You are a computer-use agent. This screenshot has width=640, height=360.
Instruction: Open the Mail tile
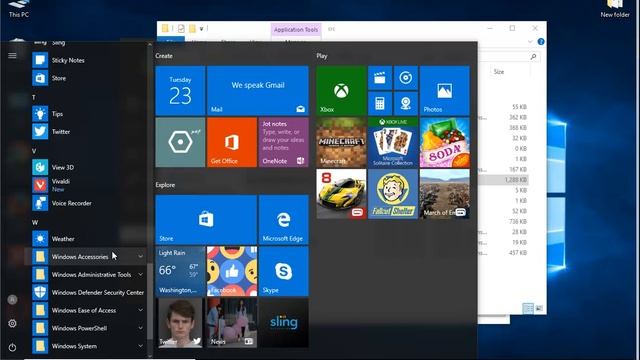coord(258,91)
